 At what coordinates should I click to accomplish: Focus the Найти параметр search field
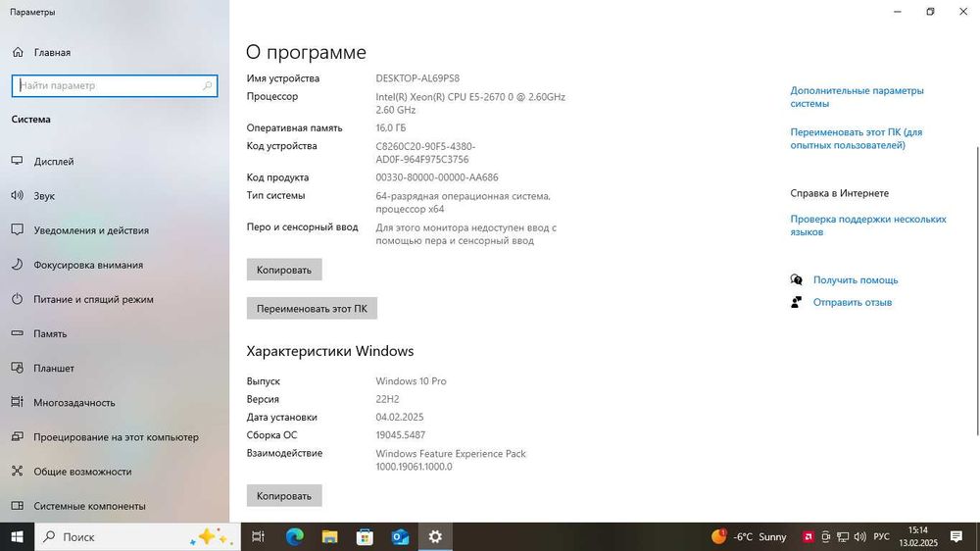click(115, 85)
